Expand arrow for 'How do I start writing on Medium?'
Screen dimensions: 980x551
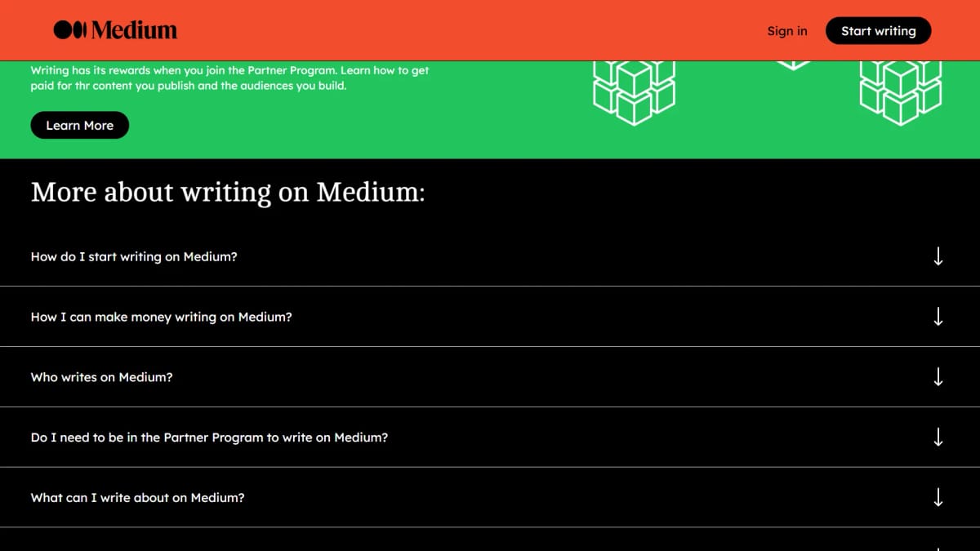click(938, 256)
